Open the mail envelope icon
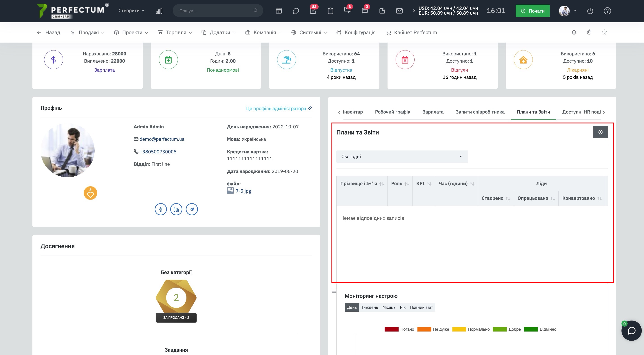 coord(399,11)
